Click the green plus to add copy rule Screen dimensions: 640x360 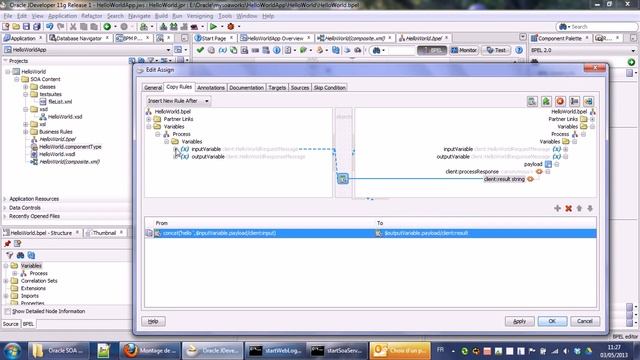558,208
